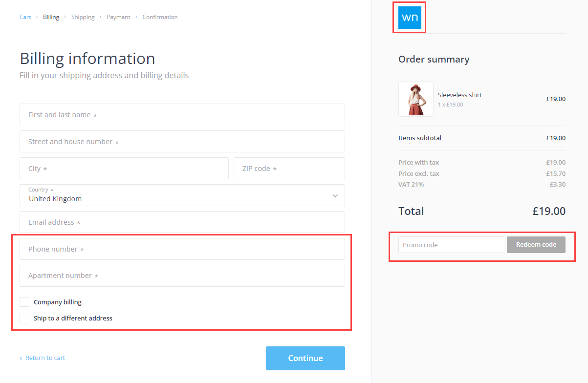
Task: Click the Items subtotal label
Action: click(420, 138)
